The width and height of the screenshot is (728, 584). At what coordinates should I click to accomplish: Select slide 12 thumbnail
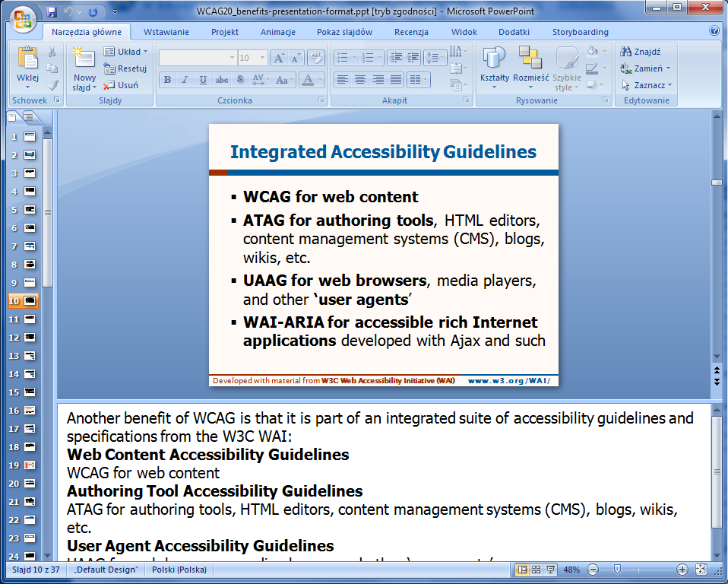pyautogui.click(x=30, y=337)
